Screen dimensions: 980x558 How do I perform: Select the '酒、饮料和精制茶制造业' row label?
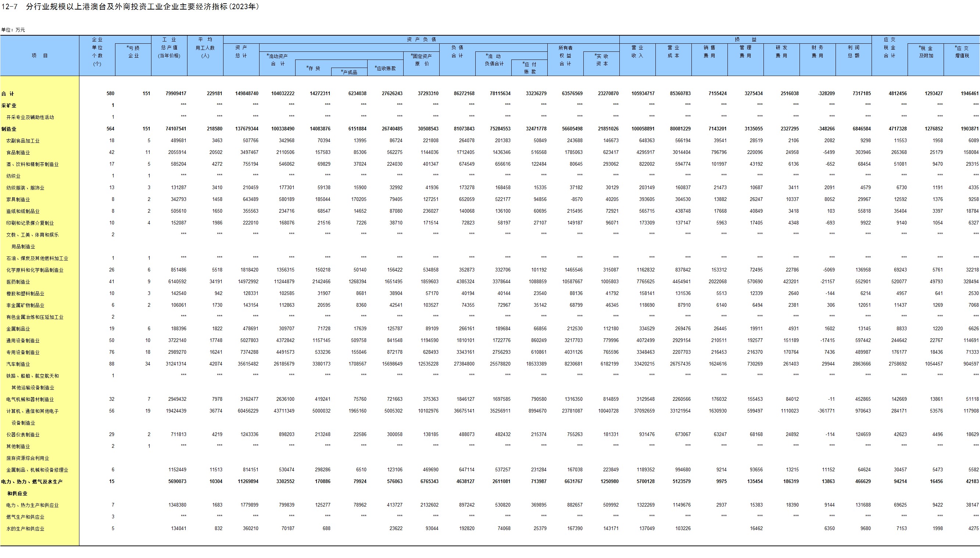click(33, 165)
